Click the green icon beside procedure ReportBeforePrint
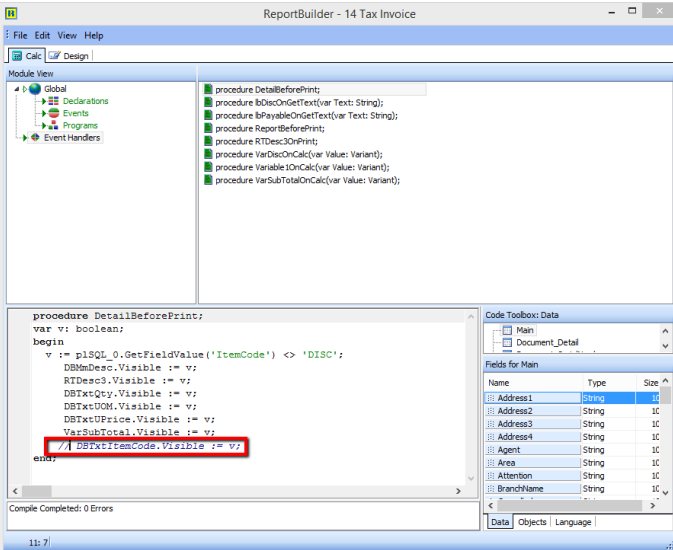Image resolution: width=673 pixels, height=550 pixels. 208,129
